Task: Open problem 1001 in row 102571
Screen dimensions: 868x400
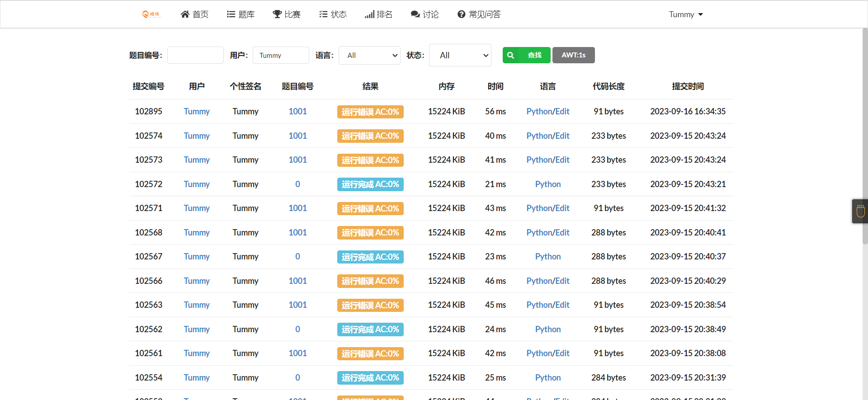Action: point(297,208)
